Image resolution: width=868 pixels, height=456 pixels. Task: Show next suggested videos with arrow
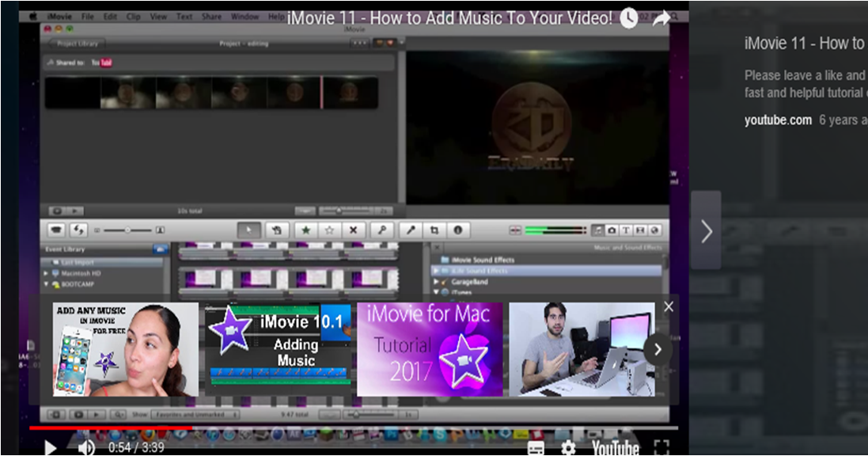(x=658, y=350)
